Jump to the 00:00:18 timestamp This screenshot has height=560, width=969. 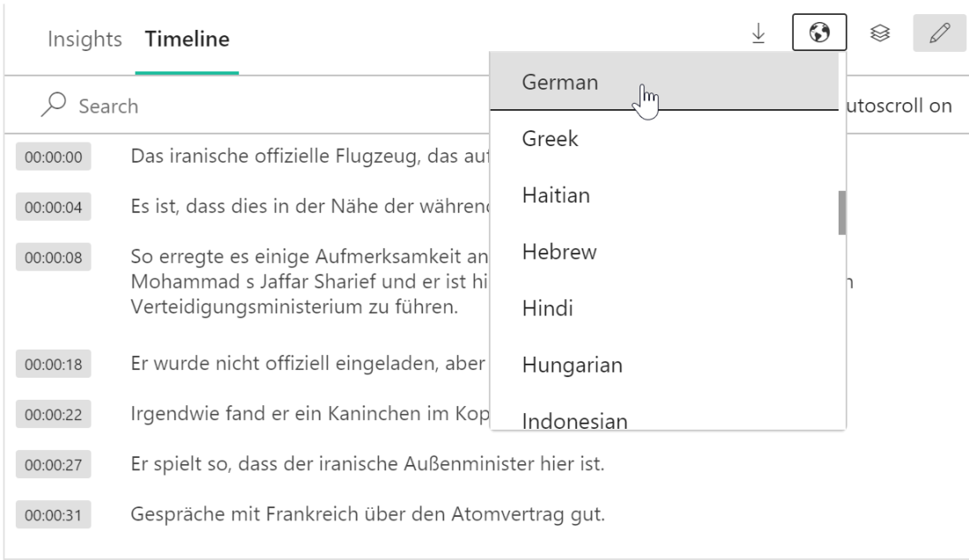[54, 365]
